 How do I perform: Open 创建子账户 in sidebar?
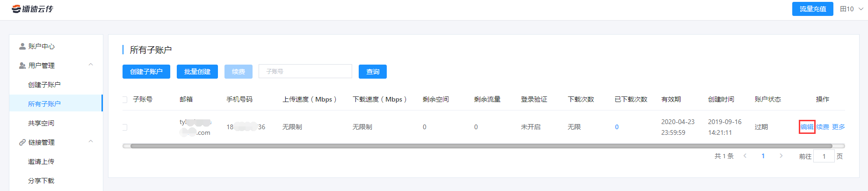click(x=56, y=85)
